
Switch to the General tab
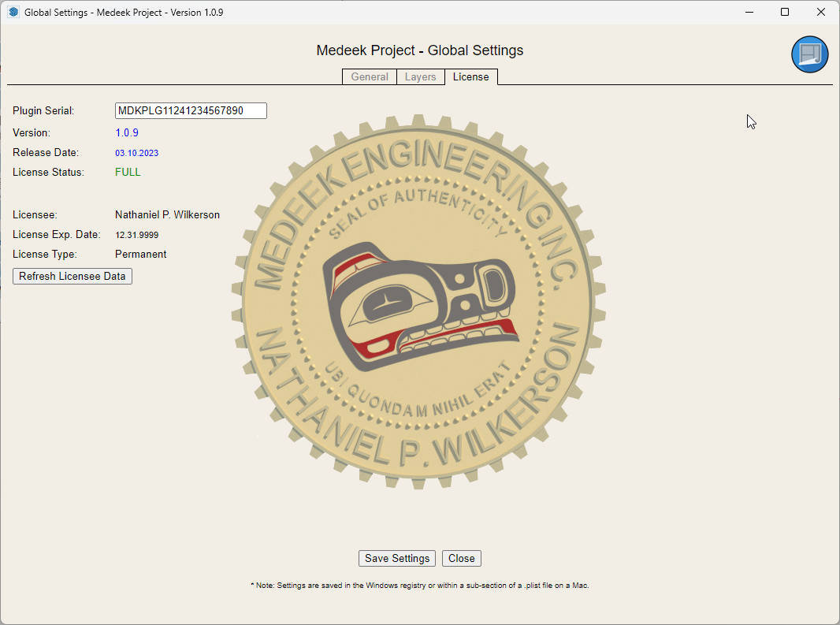370,76
